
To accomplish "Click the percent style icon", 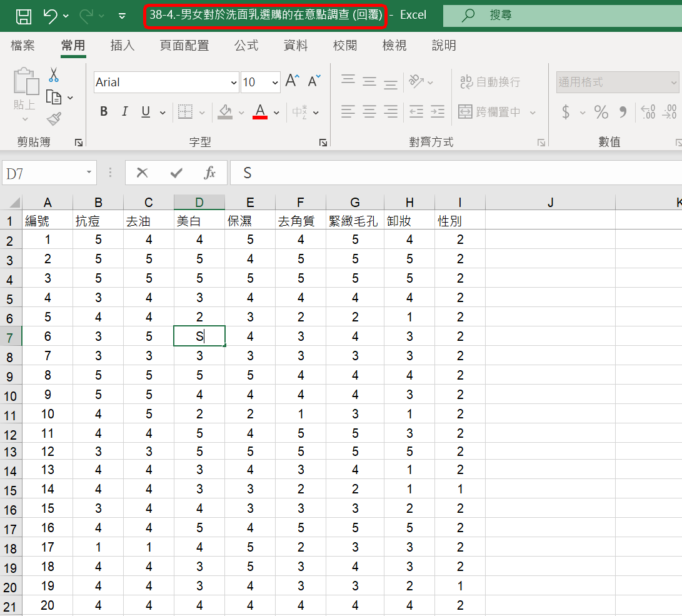I will [x=601, y=112].
